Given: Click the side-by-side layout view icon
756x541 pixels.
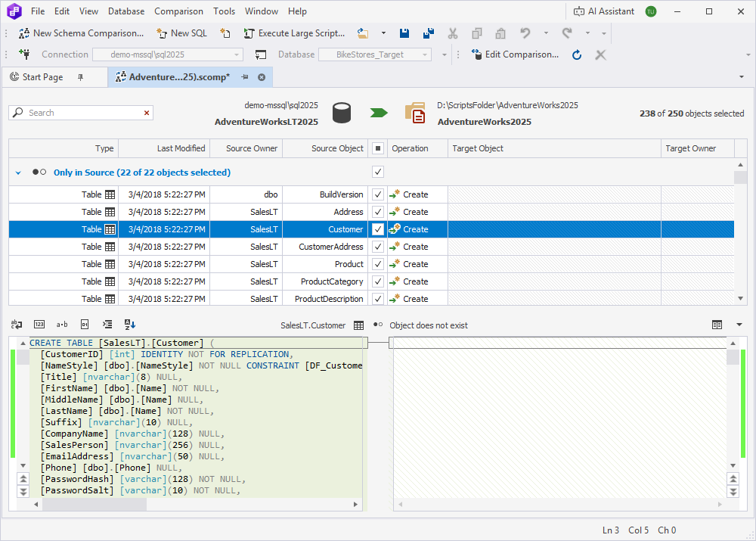Looking at the screenshot, I should [717, 325].
